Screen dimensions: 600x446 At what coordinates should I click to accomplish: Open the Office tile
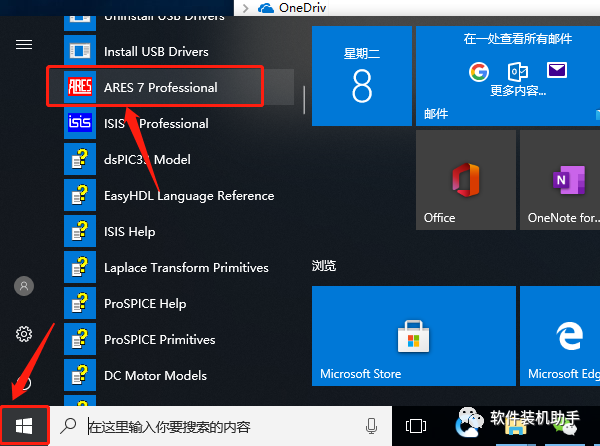466,180
